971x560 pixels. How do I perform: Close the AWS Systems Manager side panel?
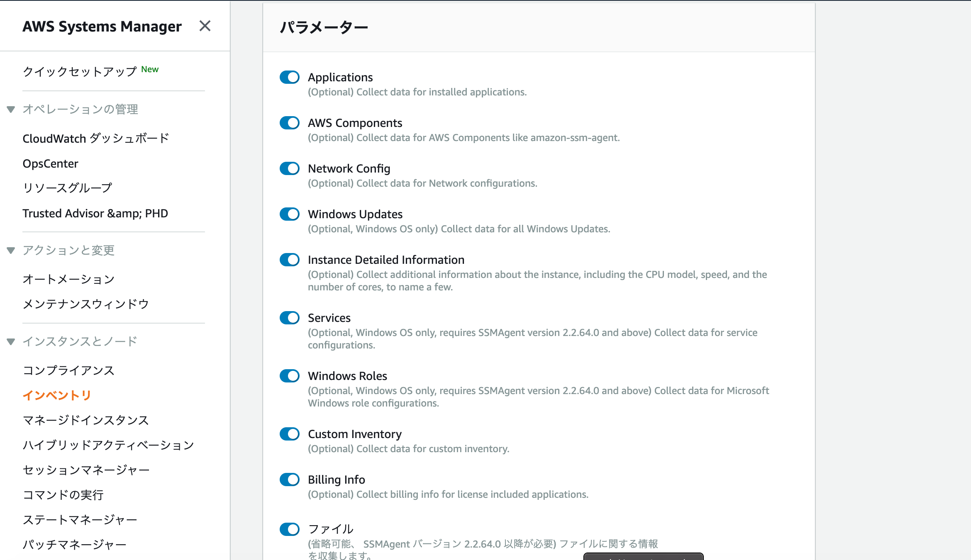205,26
